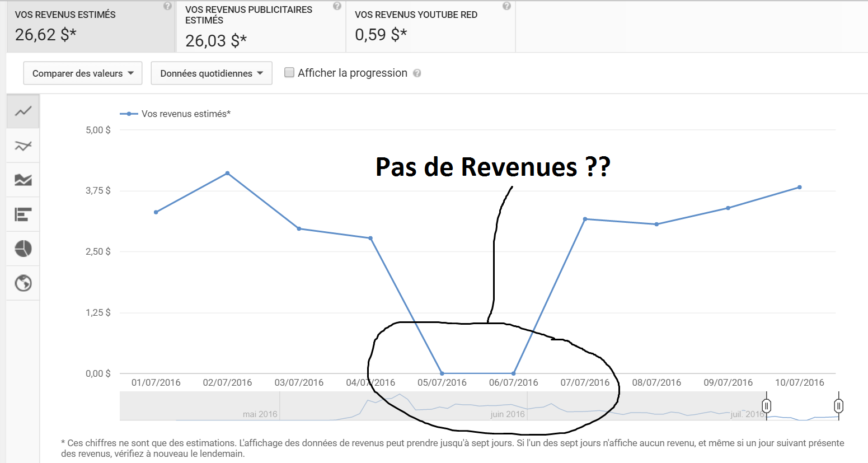The width and height of the screenshot is (868, 463).
Task: Select the Vos revenus estimés tab
Action: point(90,27)
